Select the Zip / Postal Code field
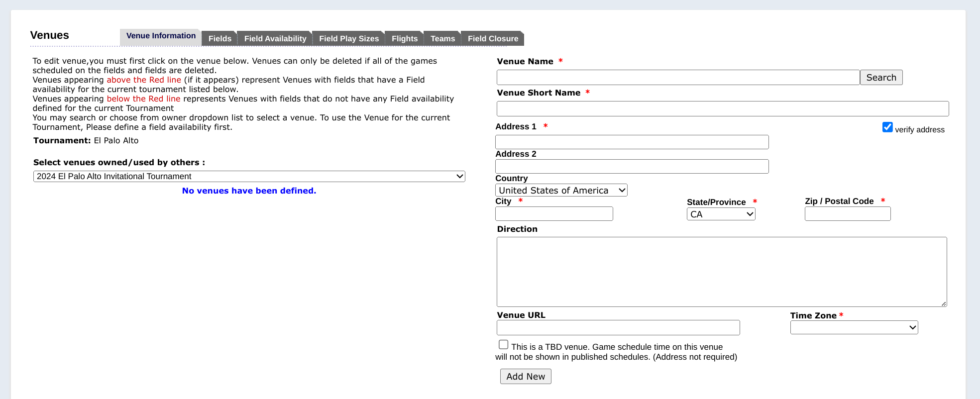 pos(847,214)
